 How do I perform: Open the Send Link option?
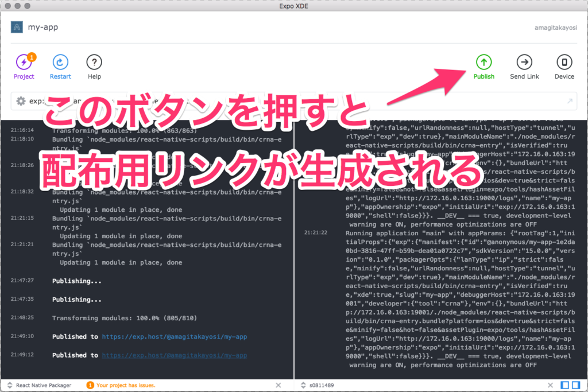point(524,67)
